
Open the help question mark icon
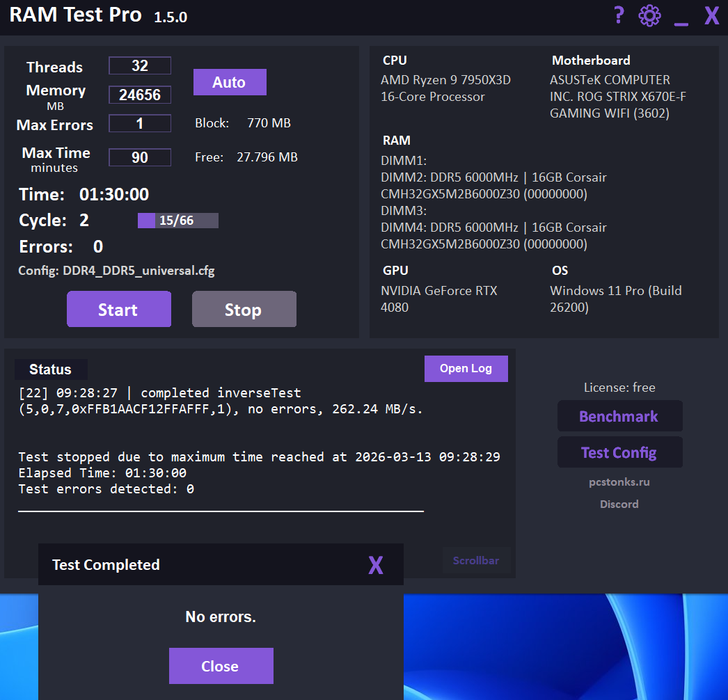click(x=619, y=16)
